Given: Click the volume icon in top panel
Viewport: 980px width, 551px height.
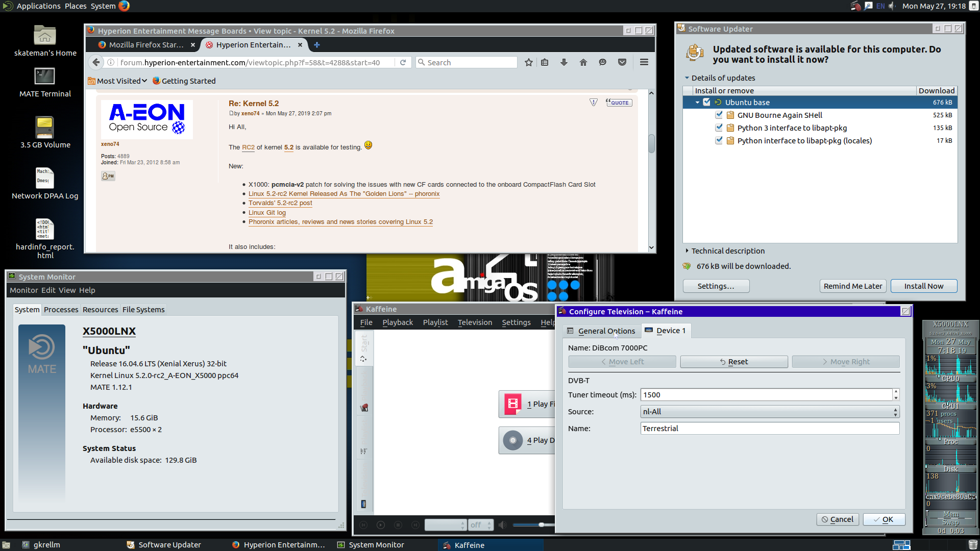Looking at the screenshot, I should click(892, 6).
